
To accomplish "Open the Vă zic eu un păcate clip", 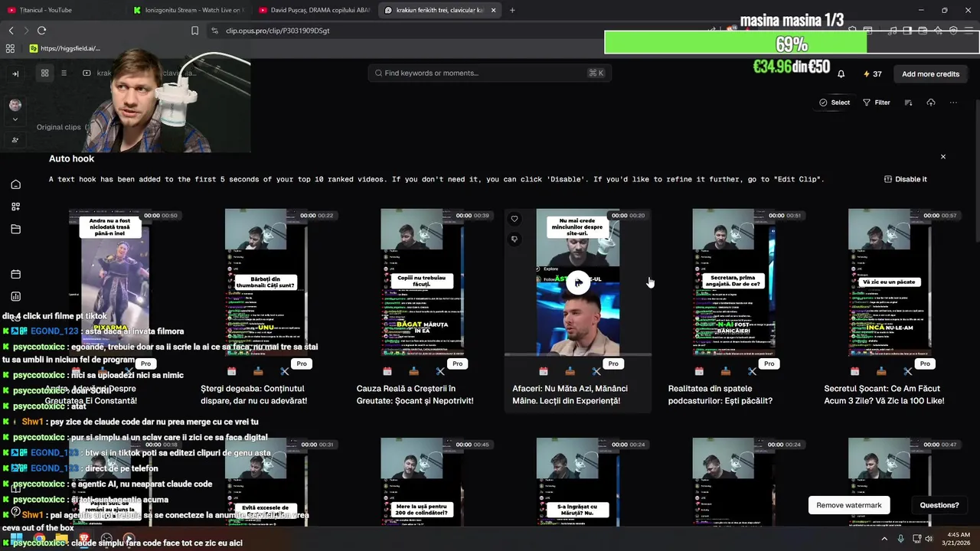I will [x=890, y=283].
